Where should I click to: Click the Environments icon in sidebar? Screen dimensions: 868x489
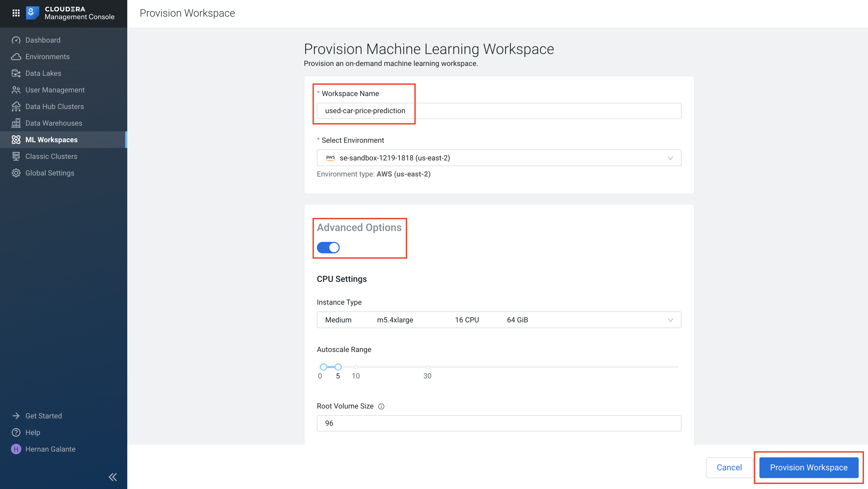point(16,56)
